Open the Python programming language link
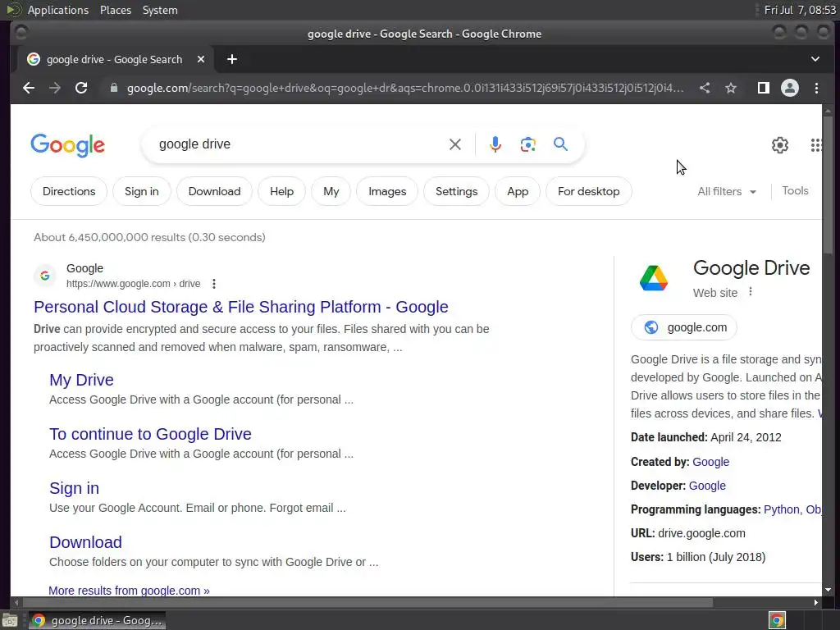The image size is (840, 630). [782, 509]
